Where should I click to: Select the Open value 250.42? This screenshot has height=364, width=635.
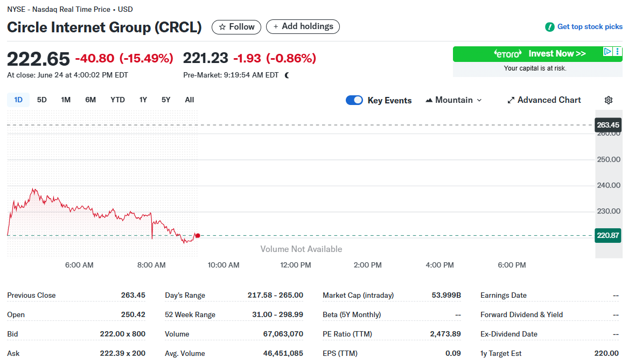click(x=133, y=314)
